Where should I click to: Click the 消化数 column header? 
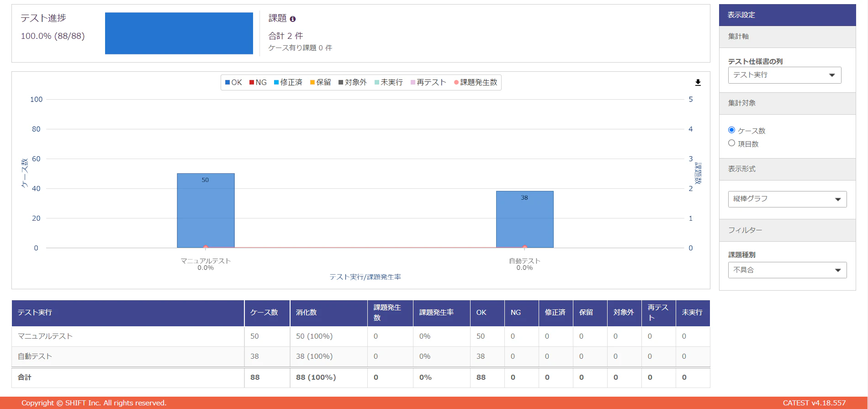329,313
